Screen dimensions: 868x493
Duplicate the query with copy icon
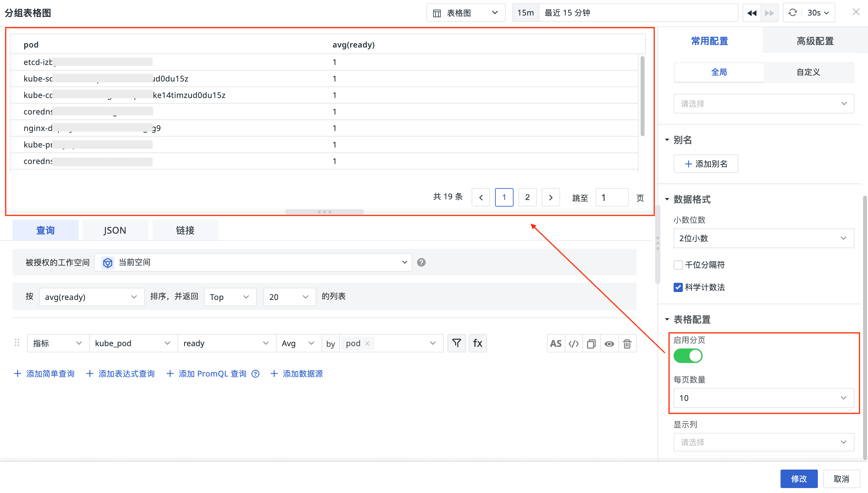[x=591, y=344]
